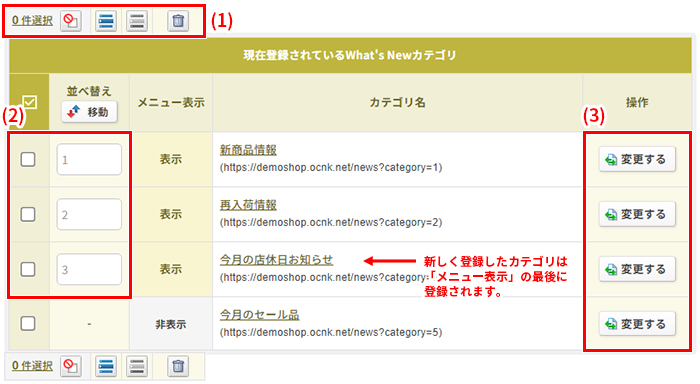Click the カテゴリ名 column header

pos(397,103)
